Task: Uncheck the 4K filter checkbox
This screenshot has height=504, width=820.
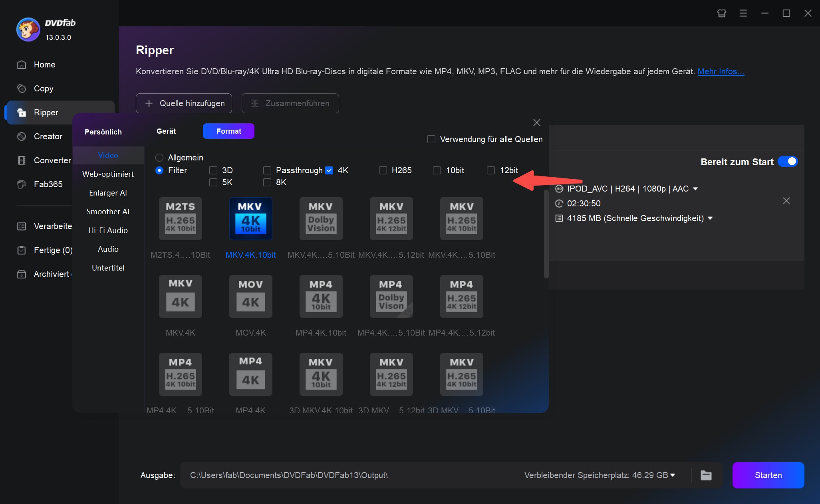Action: [329, 170]
